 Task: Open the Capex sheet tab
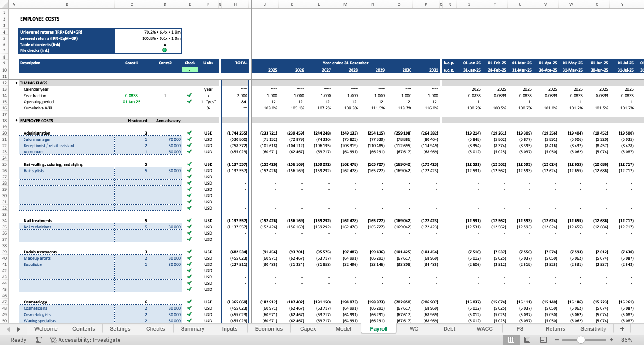pos(308,329)
